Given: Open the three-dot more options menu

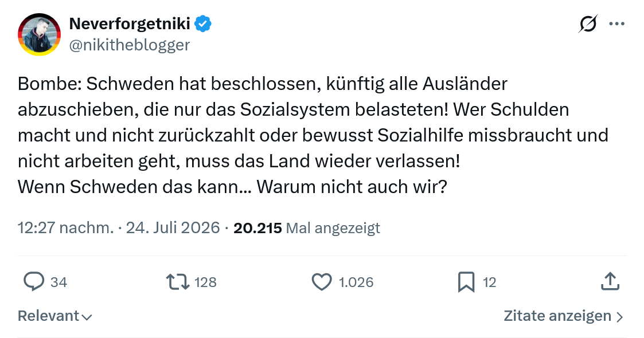Looking at the screenshot, I should point(617,24).
